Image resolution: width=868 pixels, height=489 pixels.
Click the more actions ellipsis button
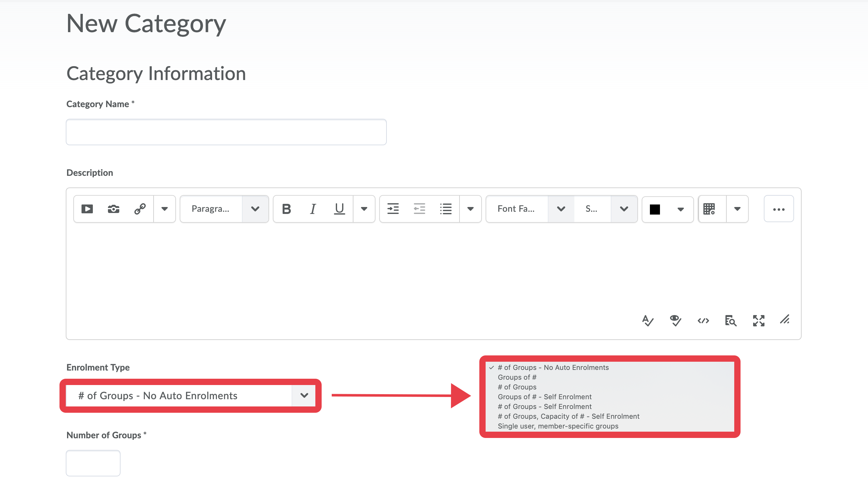779,209
